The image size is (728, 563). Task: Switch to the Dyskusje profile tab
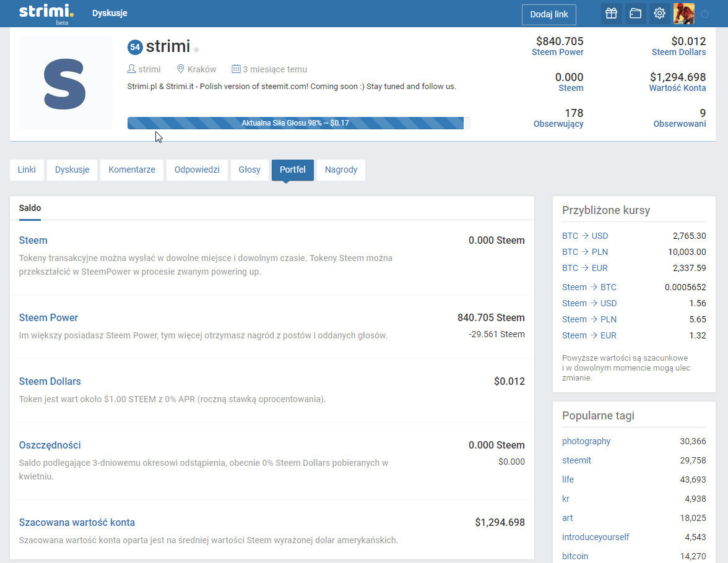point(72,170)
